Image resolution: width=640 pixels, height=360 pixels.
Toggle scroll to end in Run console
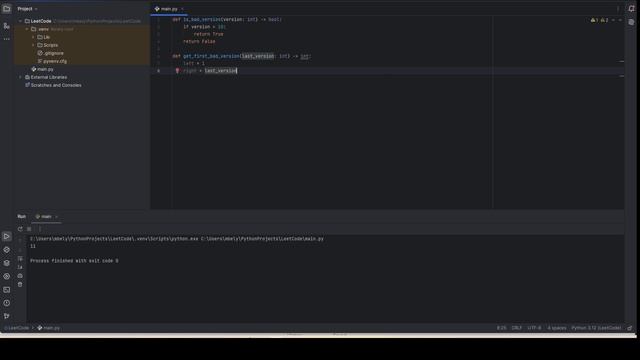click(x=20, y=267)
